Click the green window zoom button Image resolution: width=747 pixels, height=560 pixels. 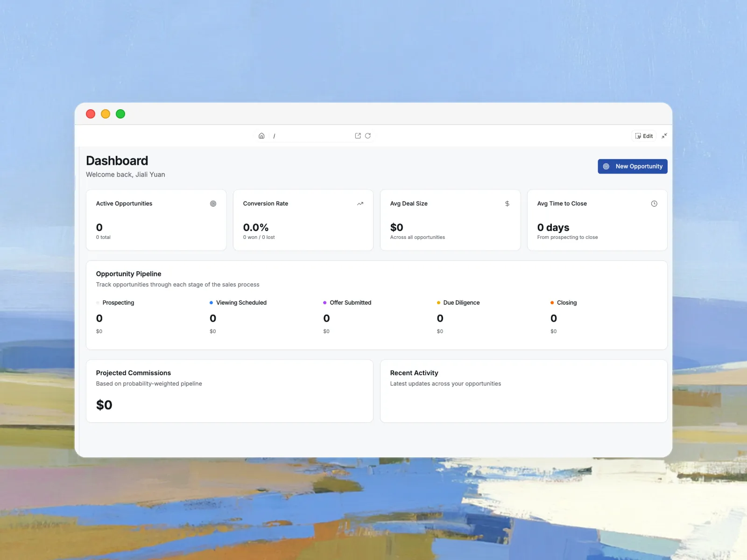pos(120,114)
